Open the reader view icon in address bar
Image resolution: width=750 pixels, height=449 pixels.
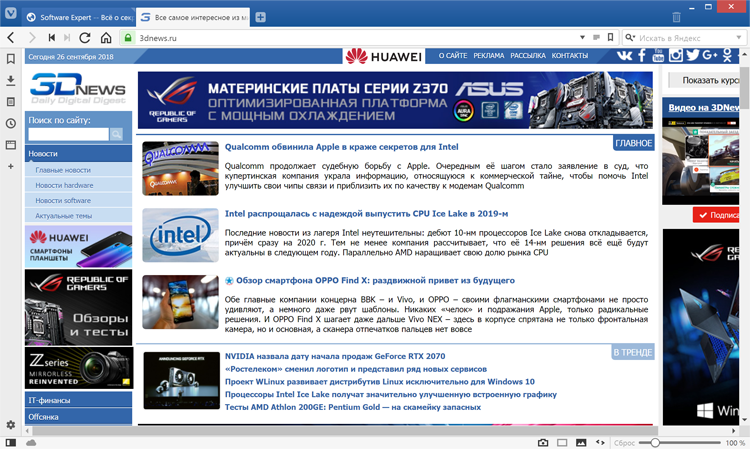[x=596, y=37]
